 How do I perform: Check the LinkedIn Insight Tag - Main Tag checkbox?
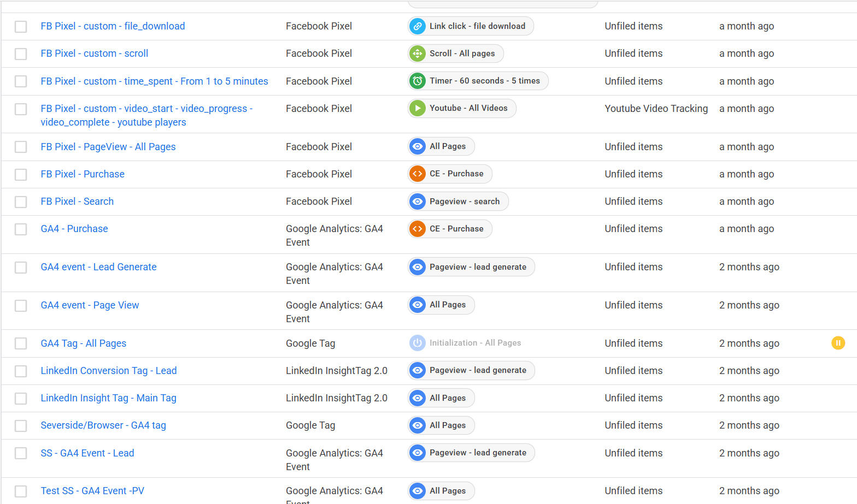point(21,399)
